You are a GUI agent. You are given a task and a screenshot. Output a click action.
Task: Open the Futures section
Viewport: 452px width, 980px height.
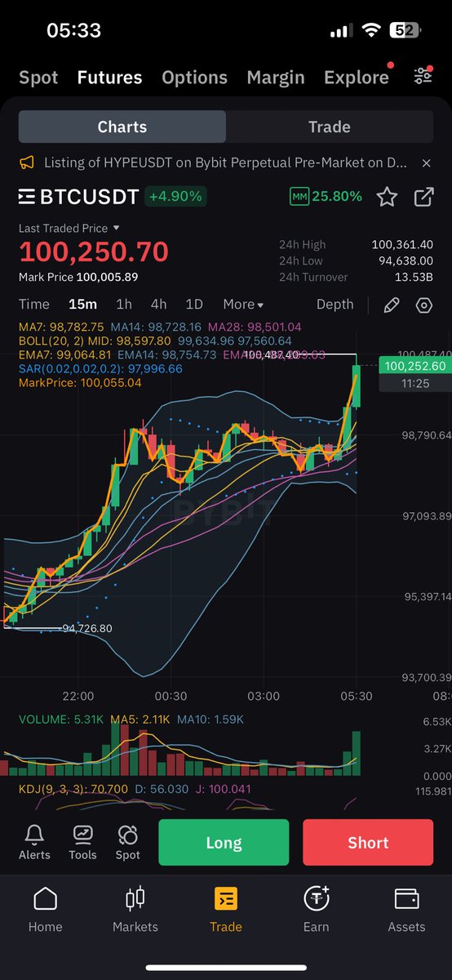pyautogui.click(x=109, y=78)
